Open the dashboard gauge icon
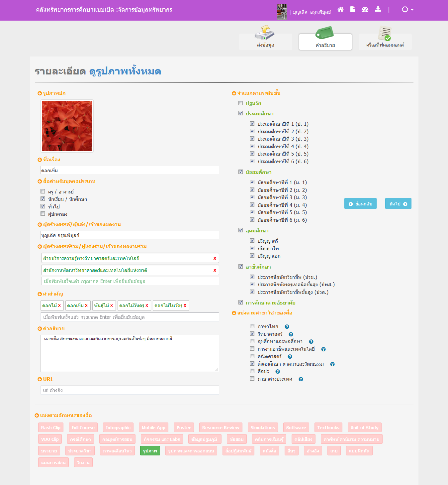 [365, 10]
